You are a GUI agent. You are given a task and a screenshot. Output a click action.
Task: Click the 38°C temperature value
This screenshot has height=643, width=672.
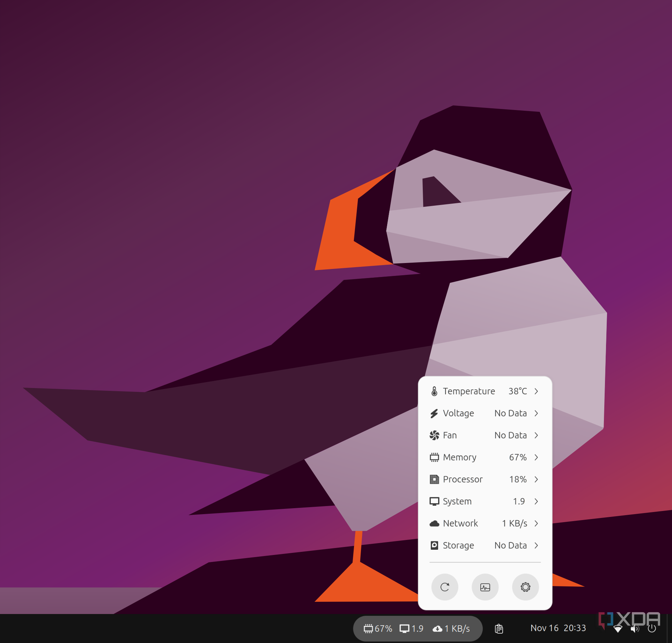[517, 391]
